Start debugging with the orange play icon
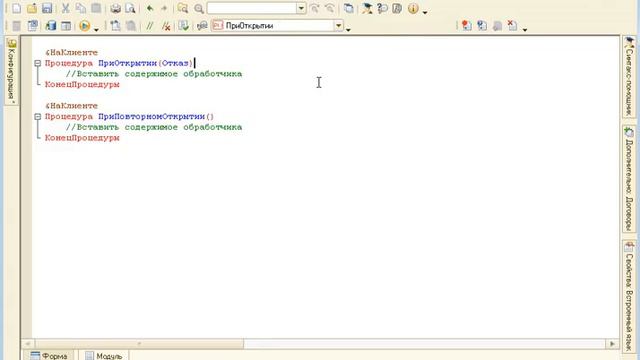Viewport: 640px width, 360px height. [x=84, y=26]
